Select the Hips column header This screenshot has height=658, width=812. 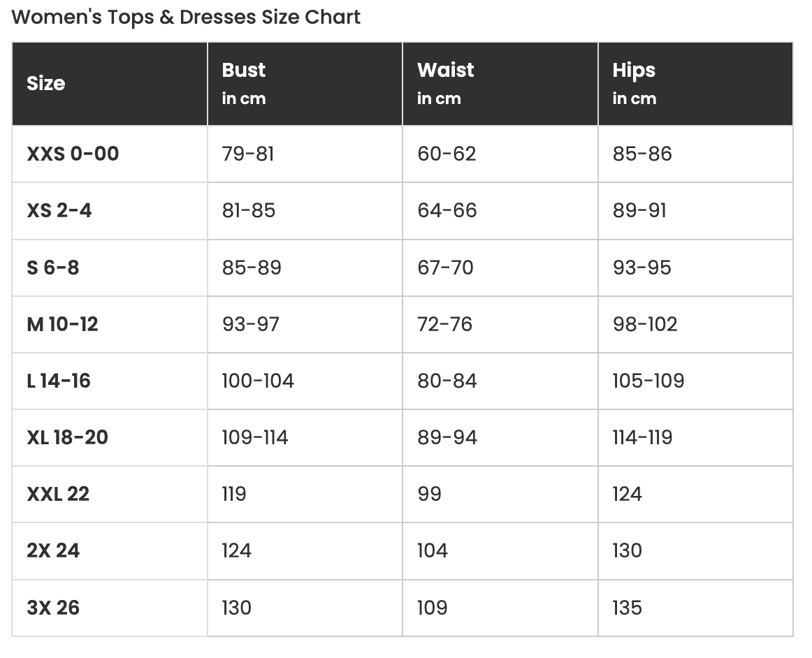(x=634, y=71)
